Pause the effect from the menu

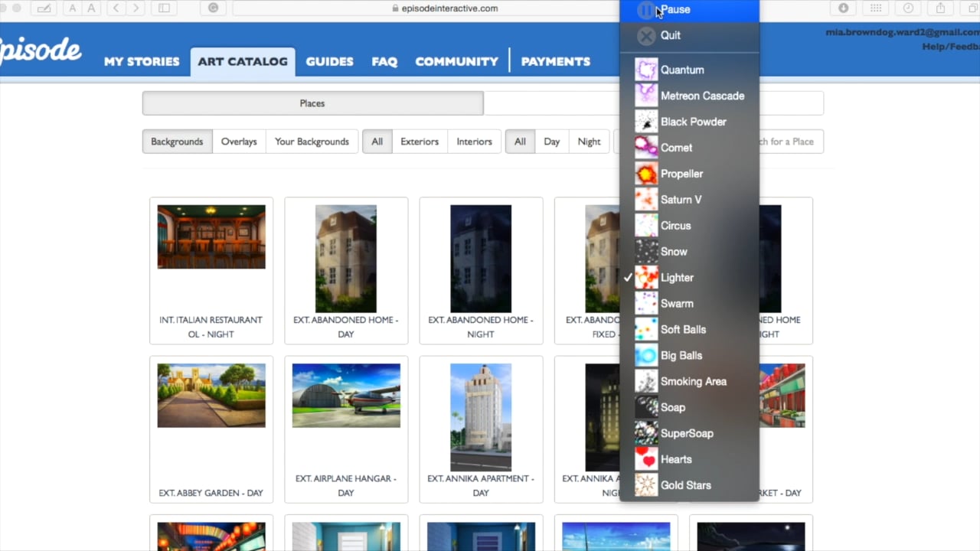(689, 10)
